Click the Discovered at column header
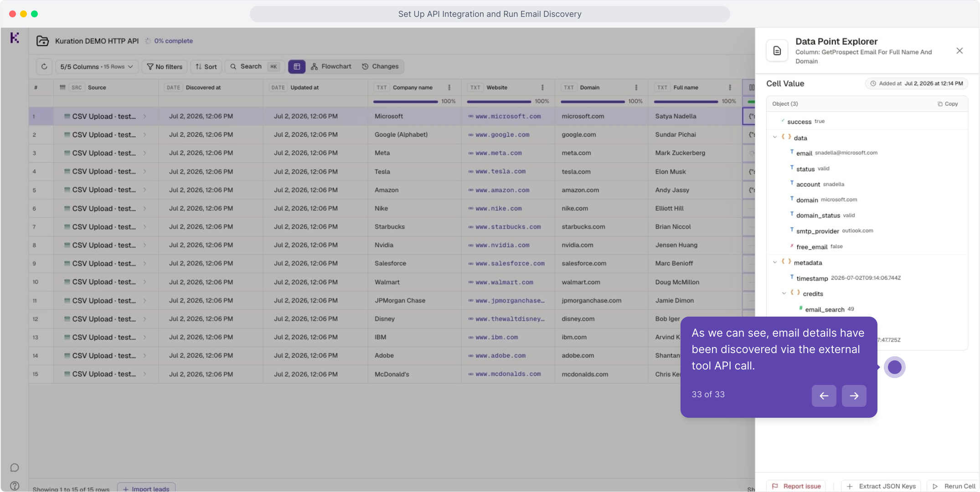This screenshot has height=492, width=980. tap(211, 87)
